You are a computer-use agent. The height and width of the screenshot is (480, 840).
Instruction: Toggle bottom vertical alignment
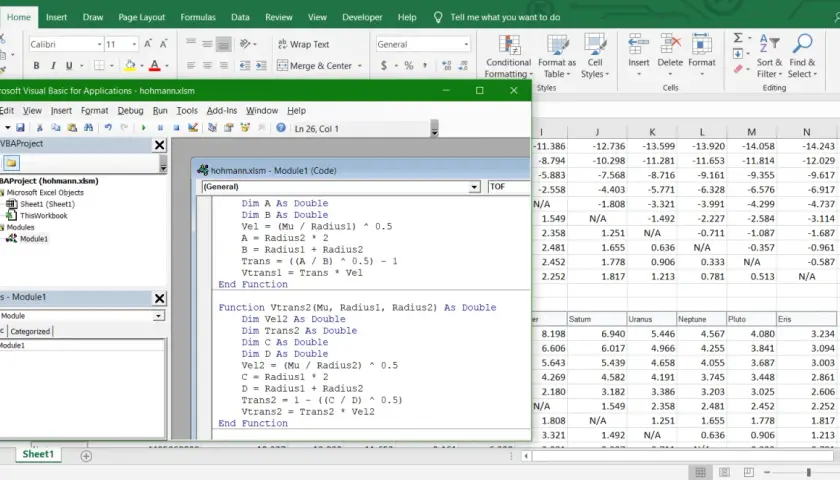click(223, 44)
